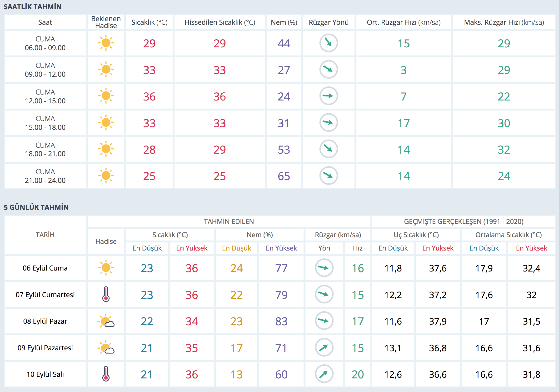Click the TAHMİN EDİLEN header cell
The height and width of the screenshot is (392, 559).
[x=229, y=221]
